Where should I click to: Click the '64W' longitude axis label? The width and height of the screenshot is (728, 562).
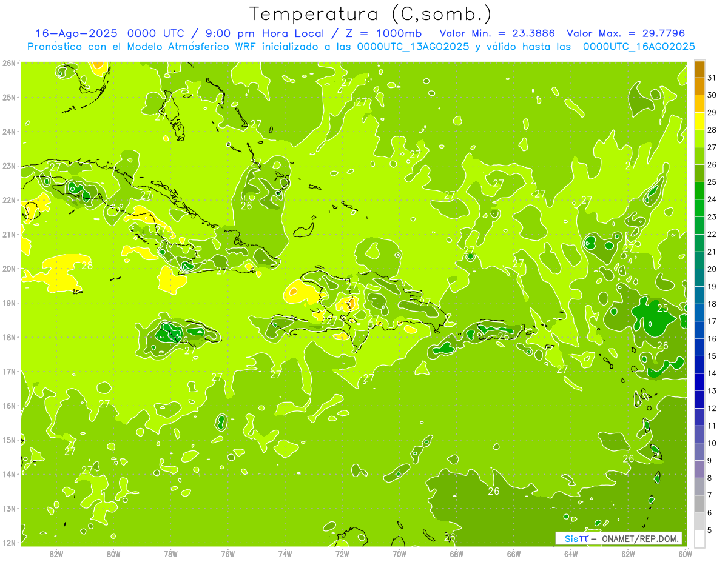[x=571, y=554]
